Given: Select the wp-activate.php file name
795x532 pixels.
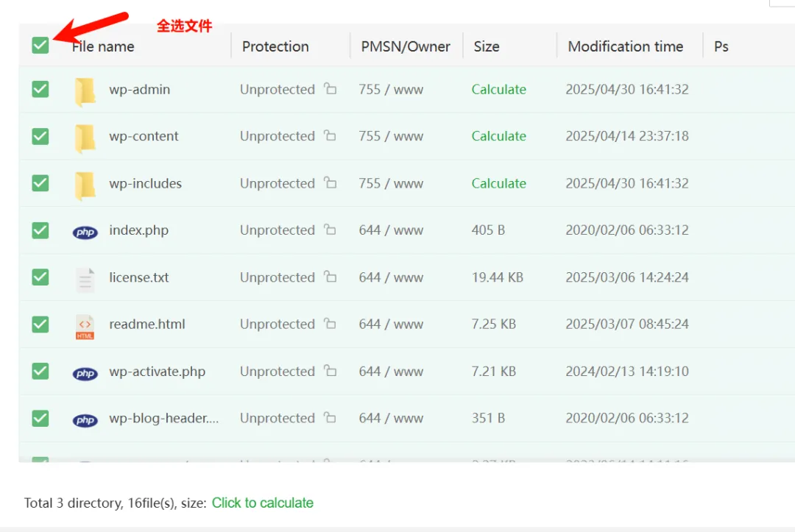Looking at the screenshot, I should click(x=158, y=372).
